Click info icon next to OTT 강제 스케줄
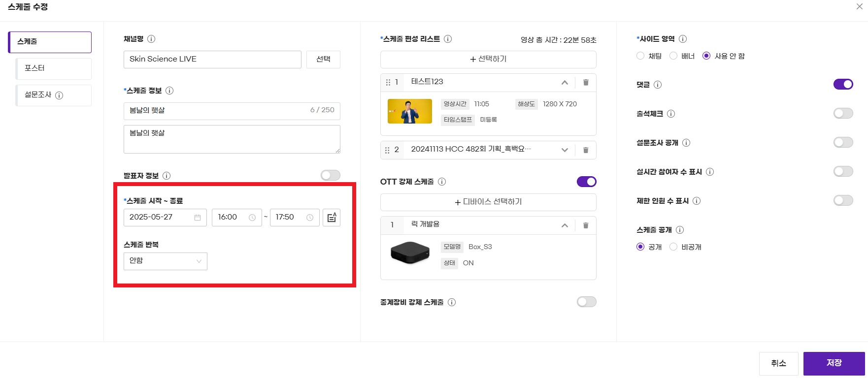 pos(442,182)
